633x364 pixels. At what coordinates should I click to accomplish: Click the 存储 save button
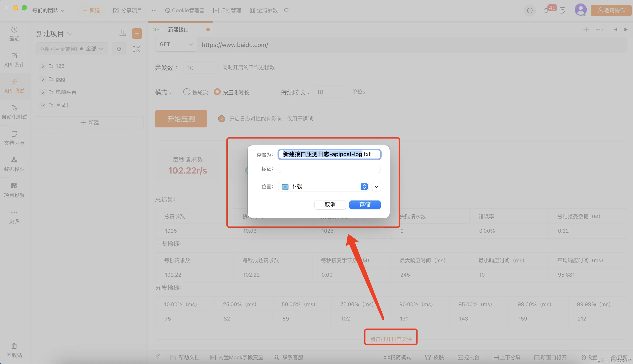[x=365, y=205]
